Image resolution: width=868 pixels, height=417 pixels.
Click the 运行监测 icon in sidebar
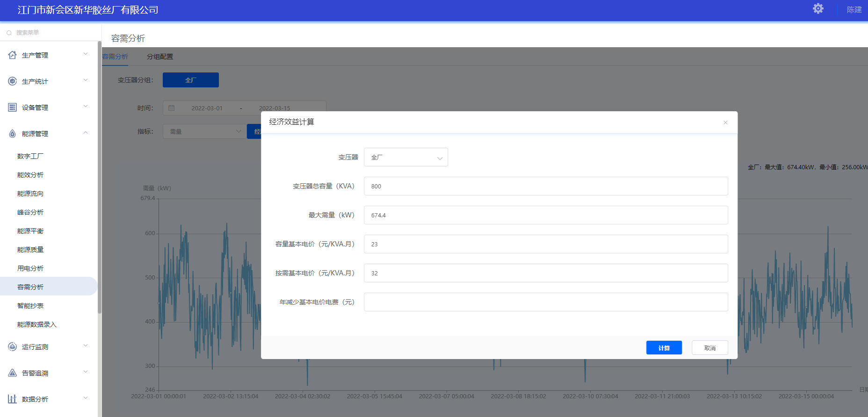13,347
